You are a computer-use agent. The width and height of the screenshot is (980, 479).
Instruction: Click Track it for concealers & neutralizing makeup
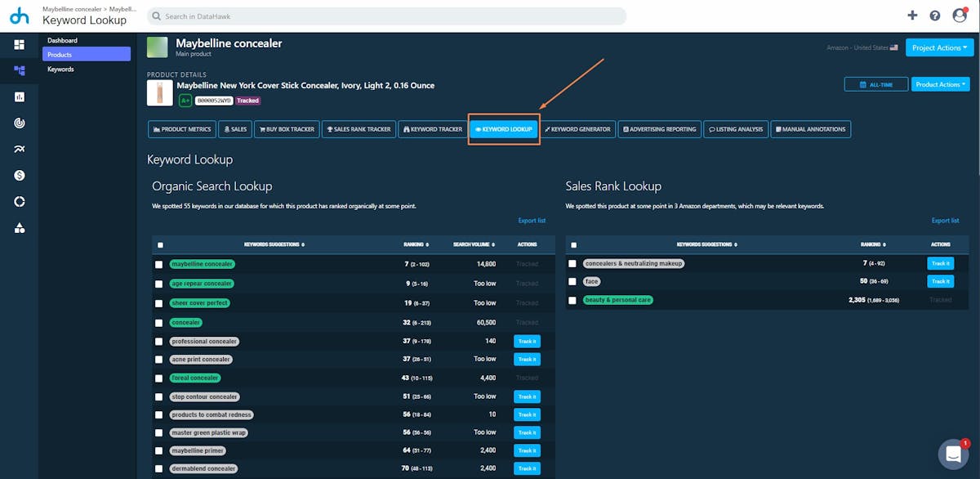[940, 263]
